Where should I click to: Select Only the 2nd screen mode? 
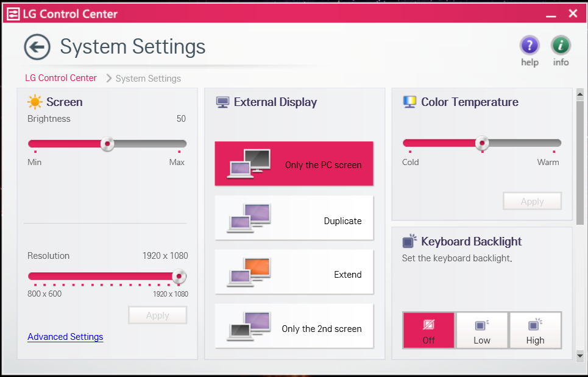(x=294, y=326)
